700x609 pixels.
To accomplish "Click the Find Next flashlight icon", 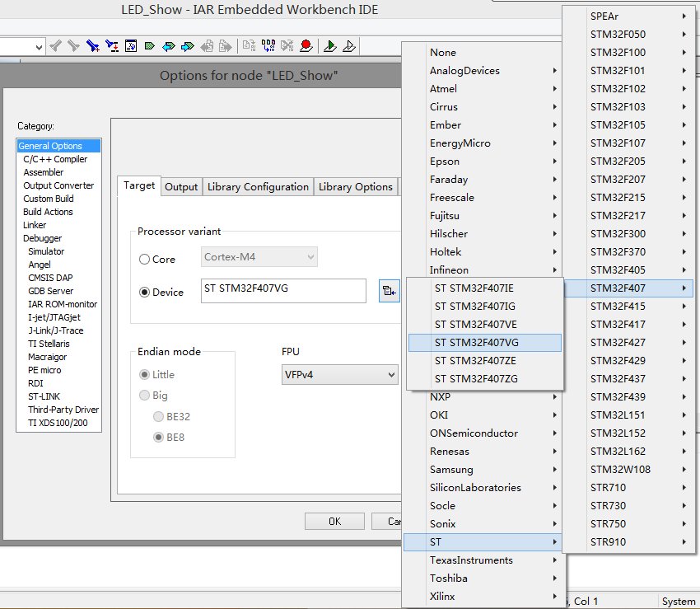I will pyautogui.click(x=73, y=45).
